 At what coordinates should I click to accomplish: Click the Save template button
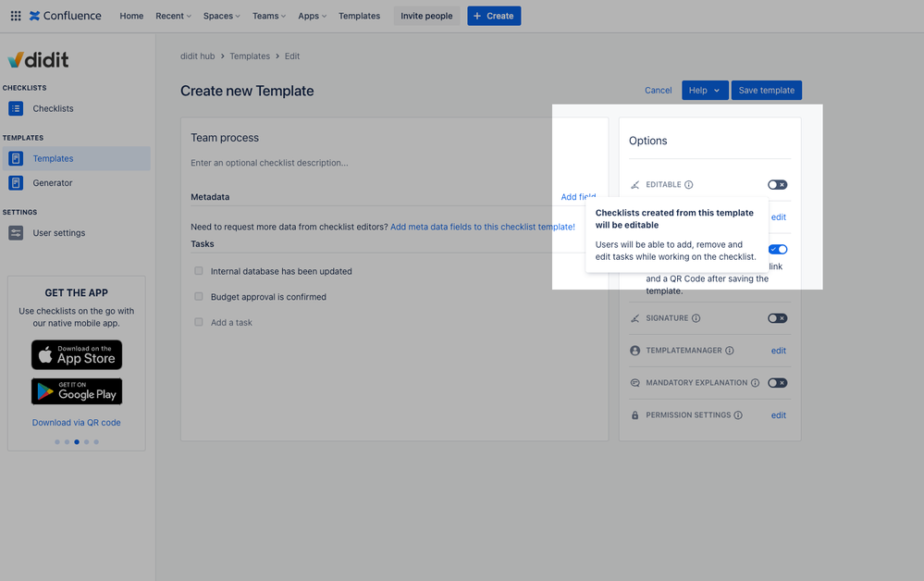coord(766,90)
